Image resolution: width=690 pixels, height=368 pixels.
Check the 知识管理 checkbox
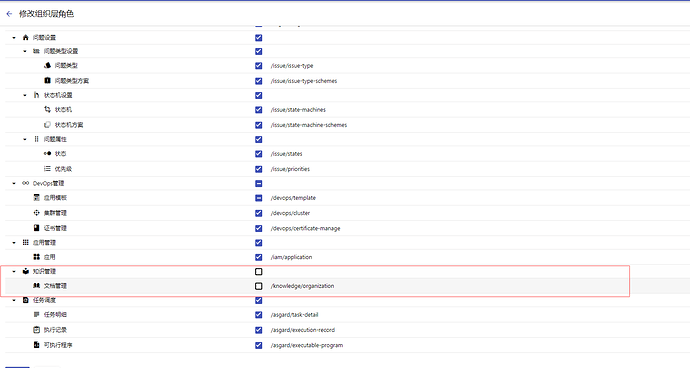tap(259, 272)
